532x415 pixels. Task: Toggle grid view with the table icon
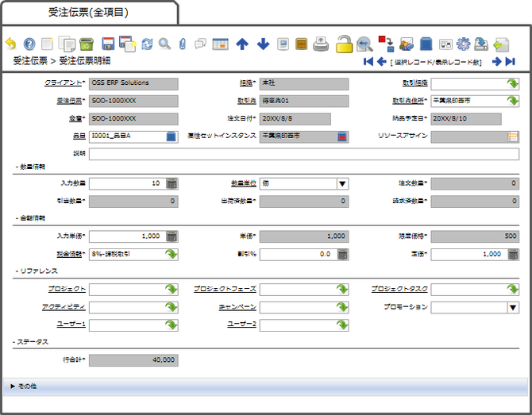click(221, 44)
